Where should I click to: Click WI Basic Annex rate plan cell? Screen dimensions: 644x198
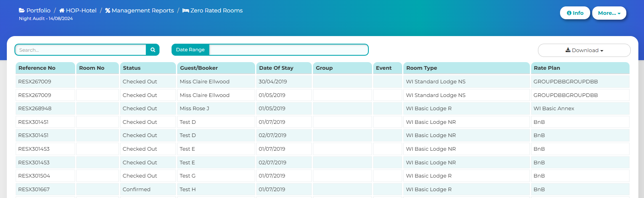coord(580,108)
